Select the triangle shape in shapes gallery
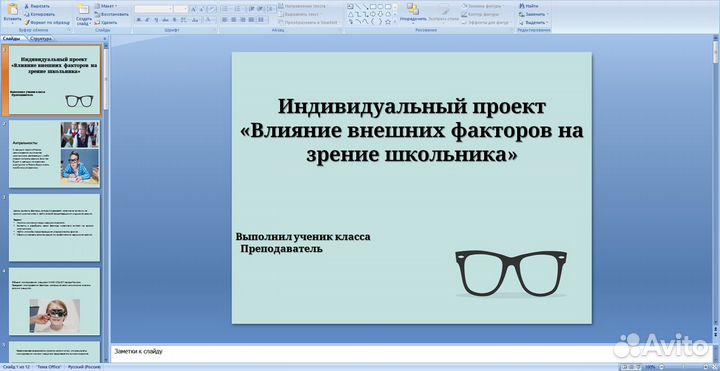This screenshot has height=371, width=720. point(350,14)
